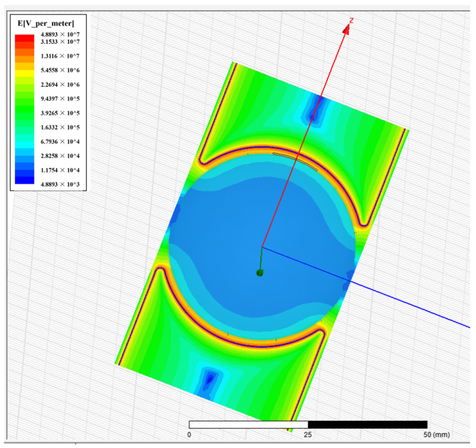Click the red Z axis arrowhead
This screenshot has width=476, height=448.
[346, 30]
